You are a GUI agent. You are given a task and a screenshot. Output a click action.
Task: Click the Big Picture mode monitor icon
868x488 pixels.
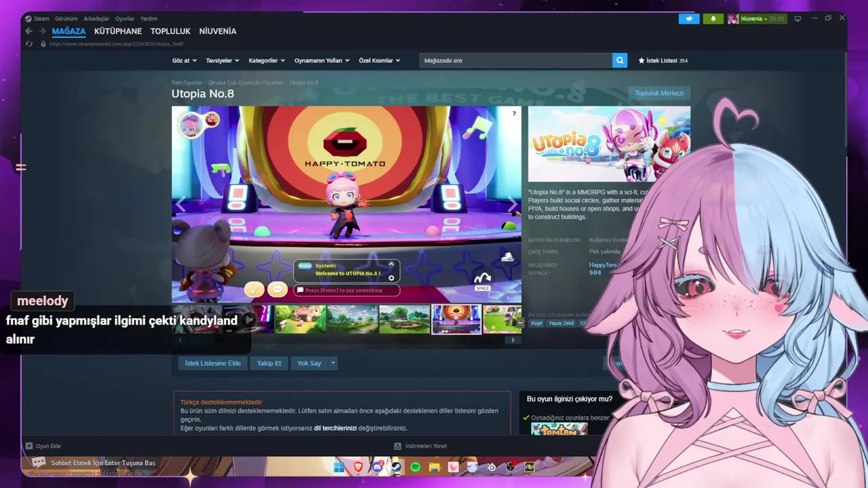click(x=798, y=18)
